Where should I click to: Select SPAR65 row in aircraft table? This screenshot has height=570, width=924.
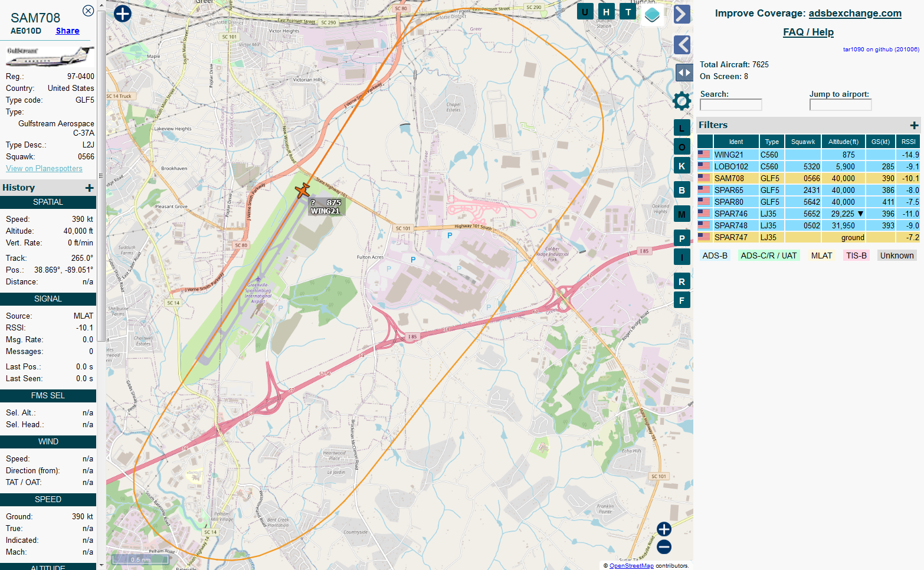[808, 190]
